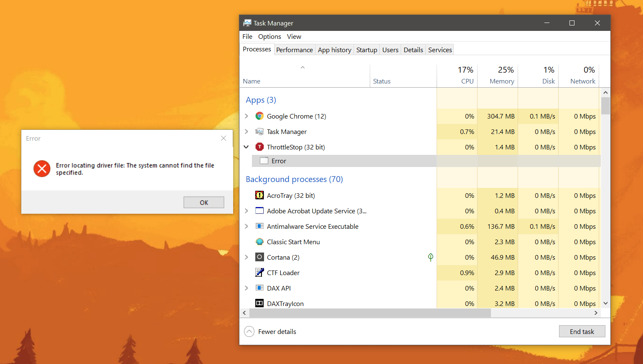Open the View menu

tap(294, 37)
